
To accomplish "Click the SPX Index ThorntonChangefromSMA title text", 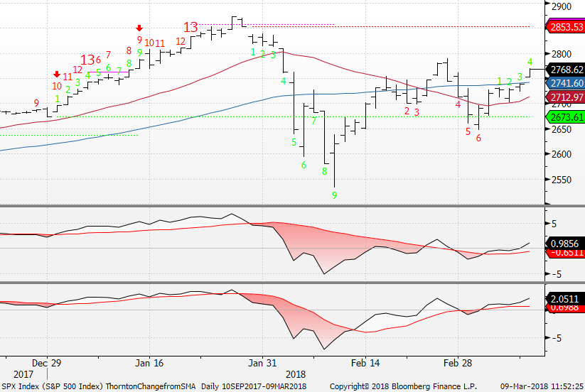I will [99, 386].
